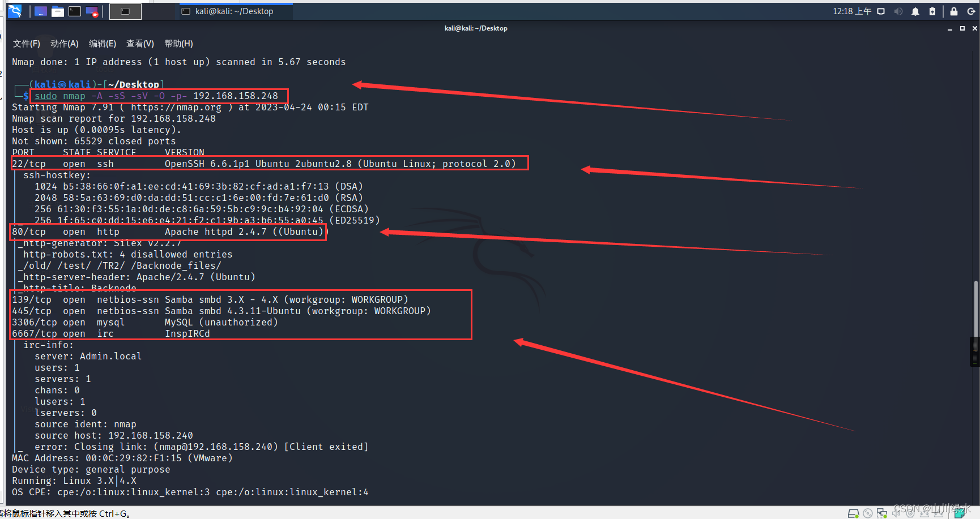
Task: Click the 445/tcp Samba smbd 4.3.11-Ubuntu row
Action: 221,311
